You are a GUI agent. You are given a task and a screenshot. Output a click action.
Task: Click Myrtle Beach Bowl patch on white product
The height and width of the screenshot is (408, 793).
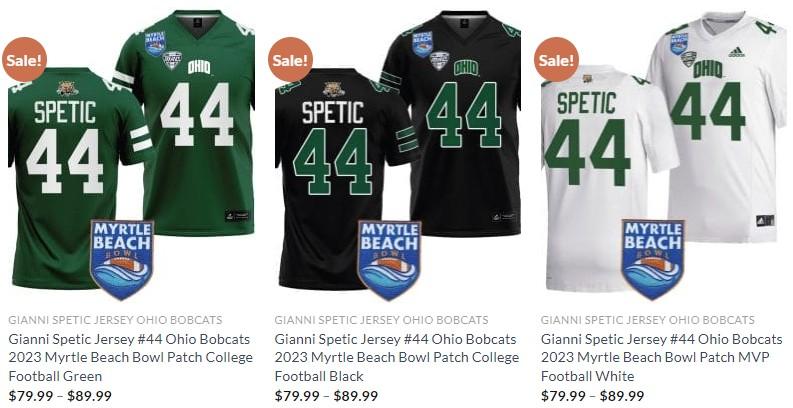[x=653, y=260]
